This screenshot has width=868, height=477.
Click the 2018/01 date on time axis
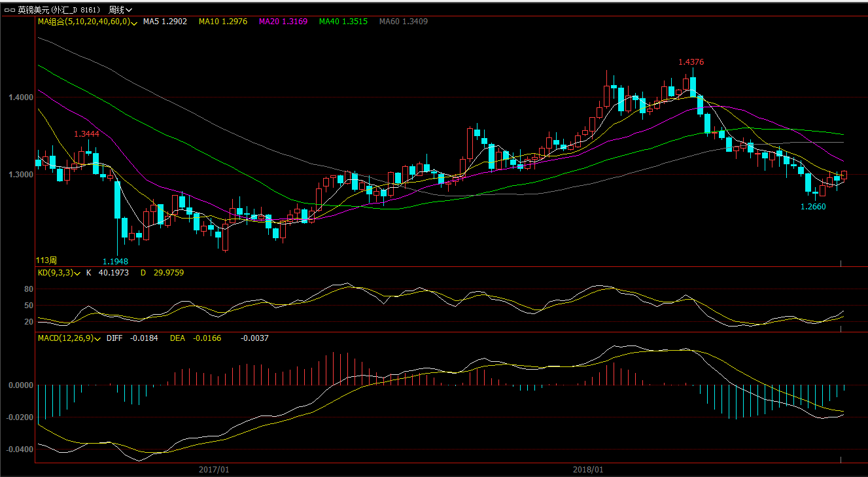click(x=588, y=470)
